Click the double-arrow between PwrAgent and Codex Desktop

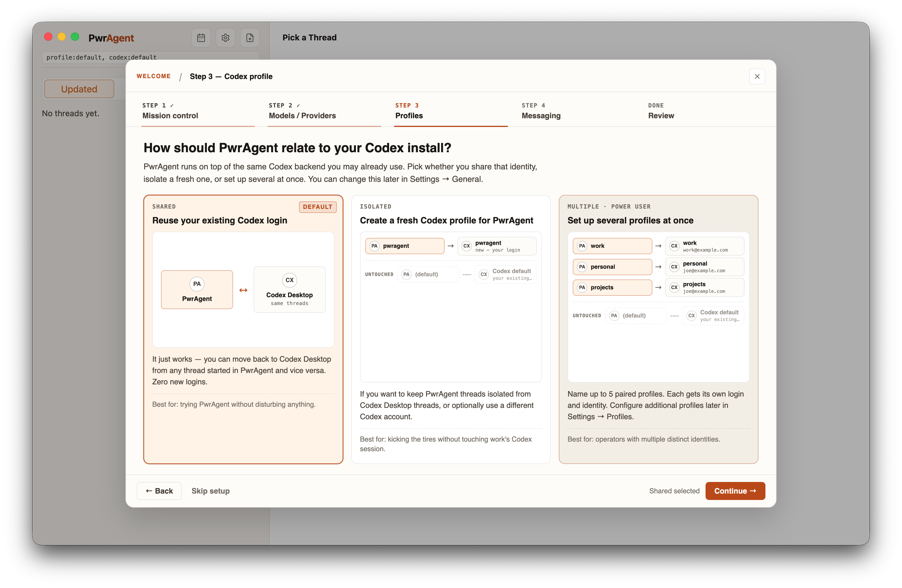[243, 290]
